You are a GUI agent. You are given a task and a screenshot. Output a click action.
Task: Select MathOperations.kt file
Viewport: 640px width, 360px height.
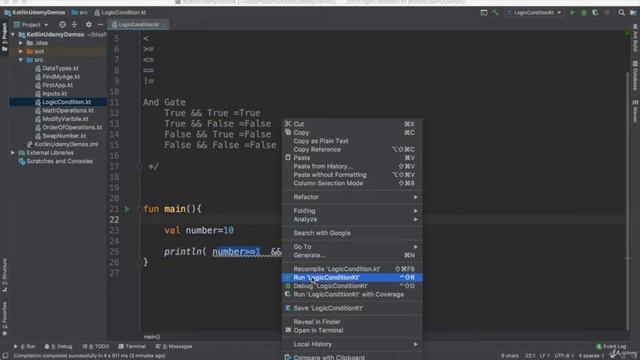click(68, 111)
